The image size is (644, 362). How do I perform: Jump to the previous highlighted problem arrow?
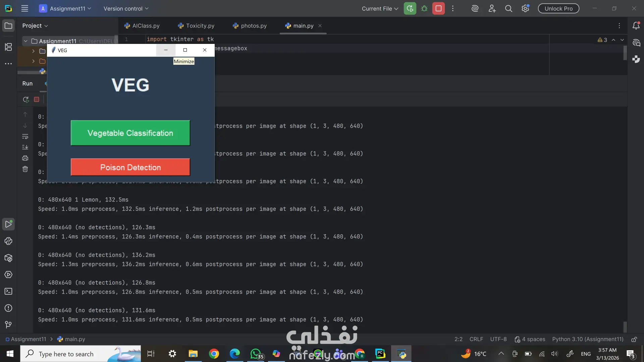pos(613,40)
